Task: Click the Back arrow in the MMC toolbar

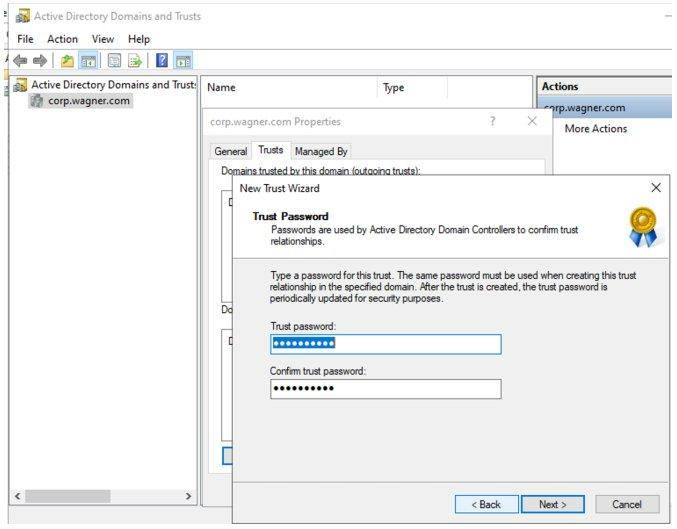Action: pos(20,61)
